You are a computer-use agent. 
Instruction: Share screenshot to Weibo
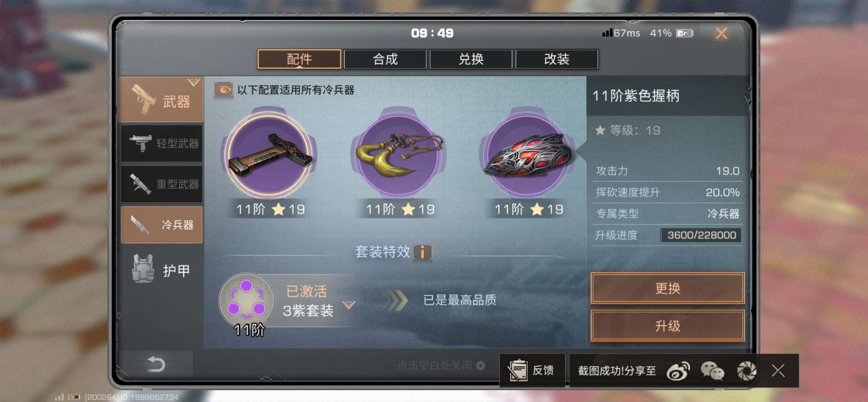[x=678, y=371]
